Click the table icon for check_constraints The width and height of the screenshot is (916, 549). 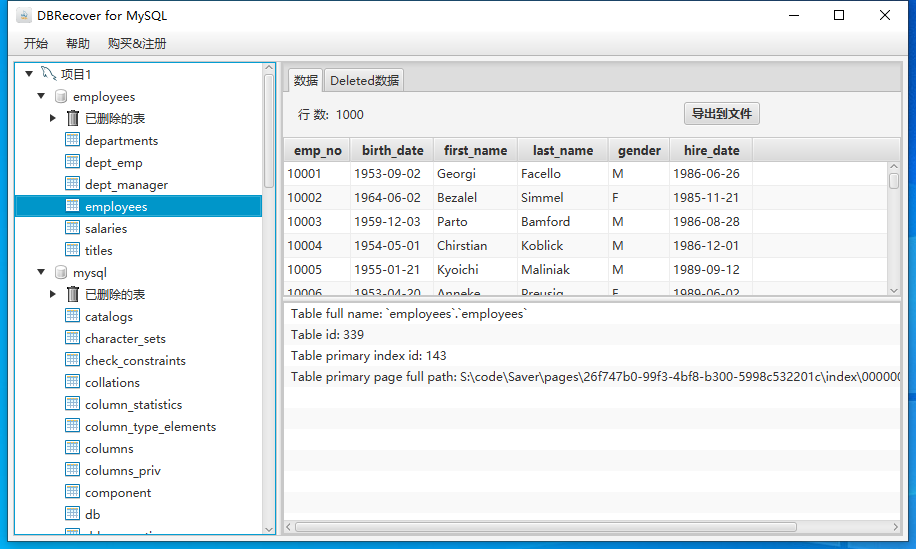(72, 360)
